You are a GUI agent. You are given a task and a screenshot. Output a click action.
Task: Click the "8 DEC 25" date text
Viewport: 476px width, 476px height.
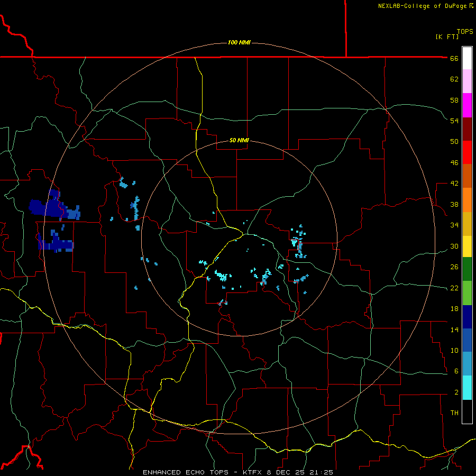(286, 472)
